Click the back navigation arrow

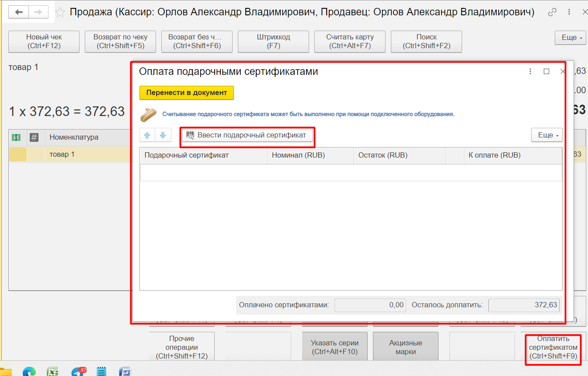click(19, 12)
